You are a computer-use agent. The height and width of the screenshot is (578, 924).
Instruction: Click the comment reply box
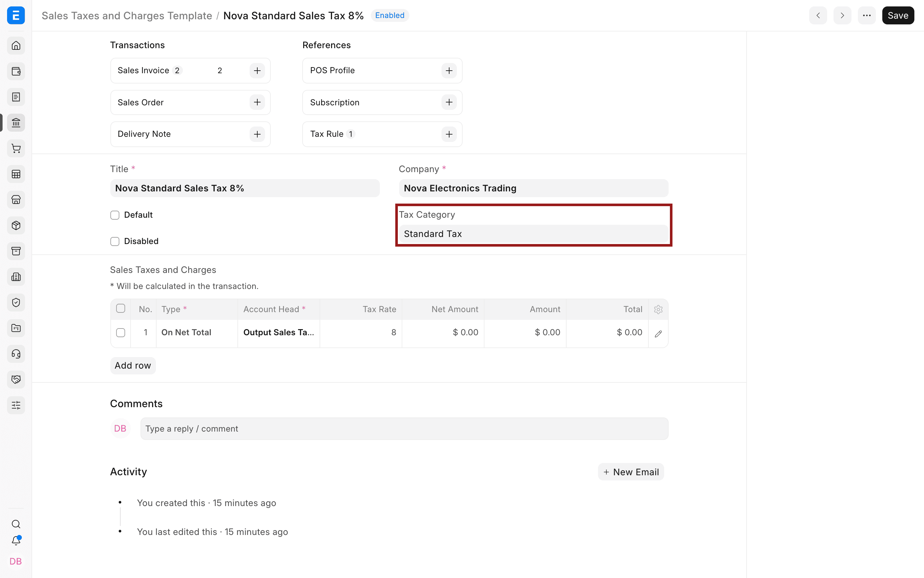[x=404, y=429]
